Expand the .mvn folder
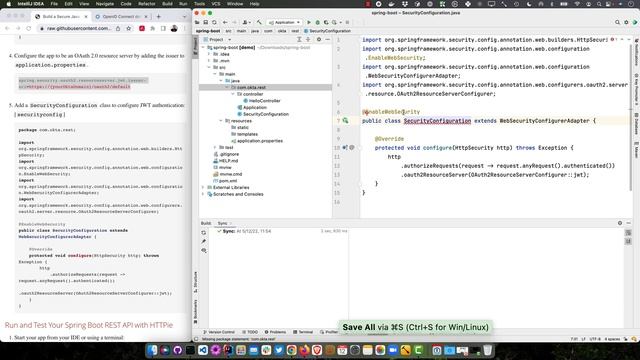Image resolution: width=640 pixels, height=360 pixels. click(209, 61)
